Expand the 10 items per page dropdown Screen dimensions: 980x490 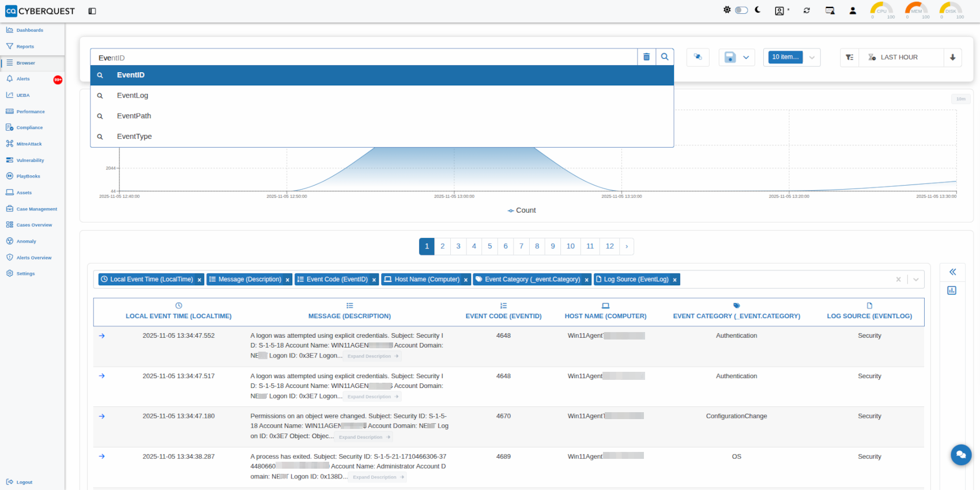[812, 57]
